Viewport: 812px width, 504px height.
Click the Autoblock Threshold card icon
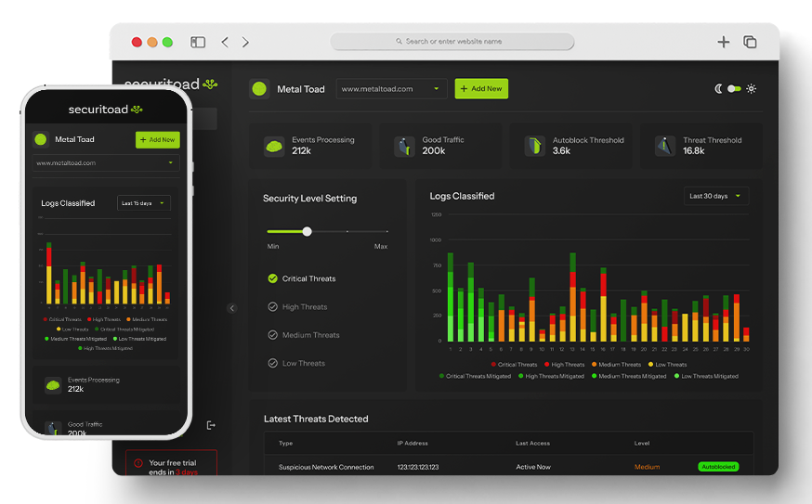point(535,146)
